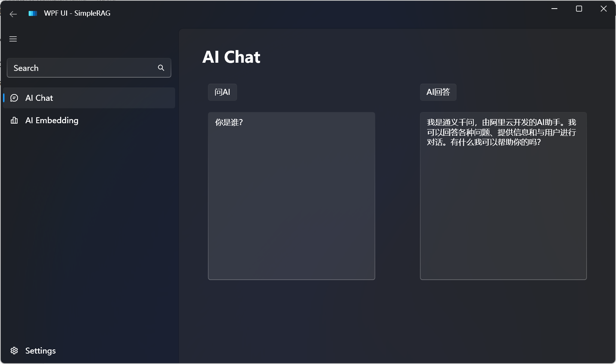
Task: Click the WPF UI - SimpleRAG window title
Action: click(77, 13)
